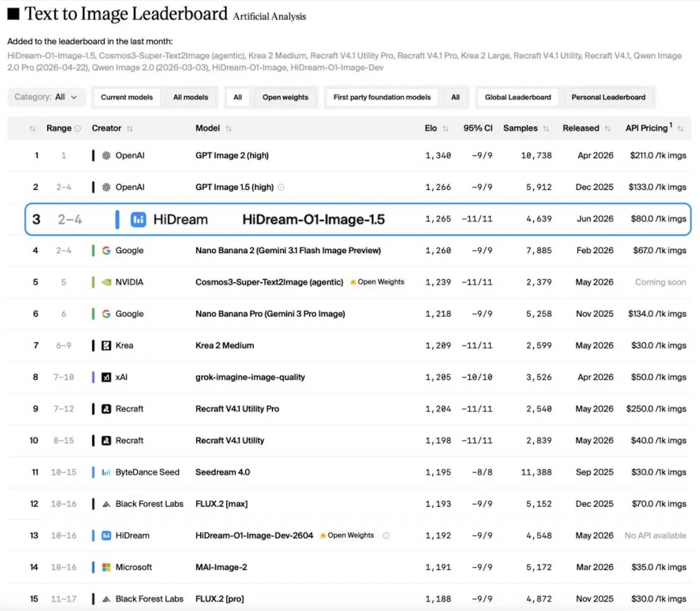Click HiDream-O1-Image-1.5 model name in highlighted row
Viewport: 700px width, 611px height.
[313, 219]
